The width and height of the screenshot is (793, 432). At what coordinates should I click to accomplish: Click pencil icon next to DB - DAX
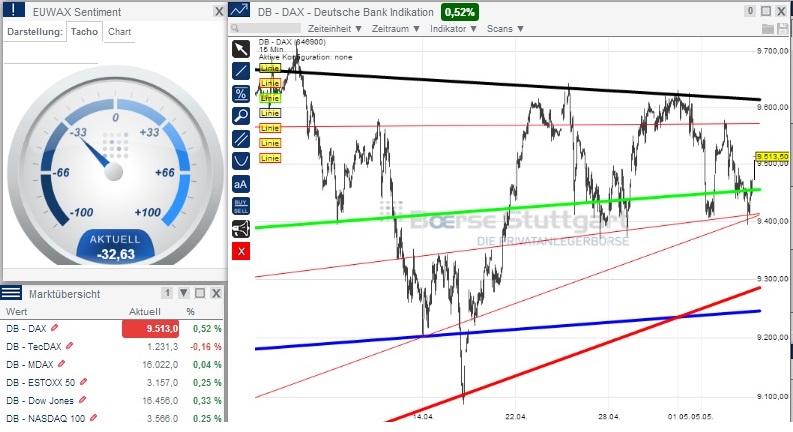click(55, 328)
